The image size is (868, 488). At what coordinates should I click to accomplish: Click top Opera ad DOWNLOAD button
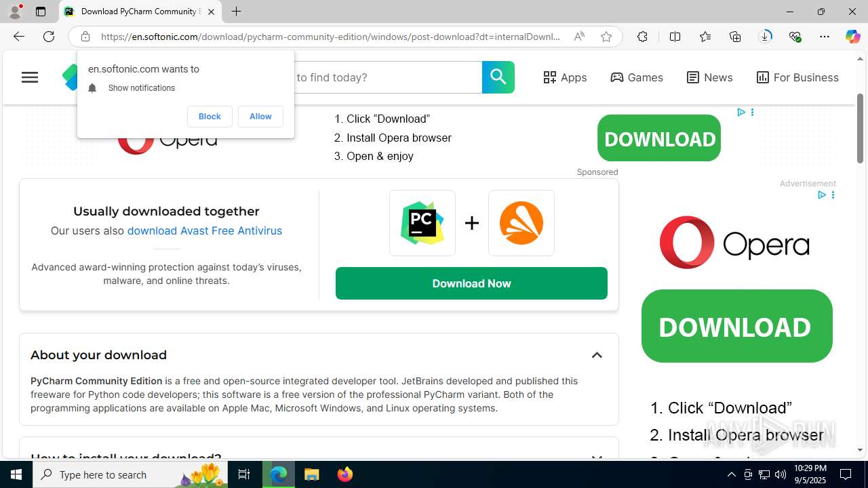(x=659, y=138)
